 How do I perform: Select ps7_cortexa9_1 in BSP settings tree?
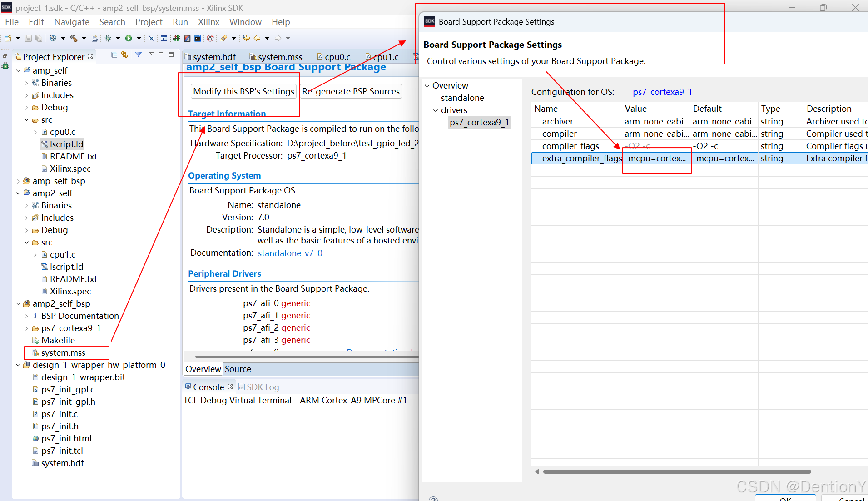(x=480, y=122)
